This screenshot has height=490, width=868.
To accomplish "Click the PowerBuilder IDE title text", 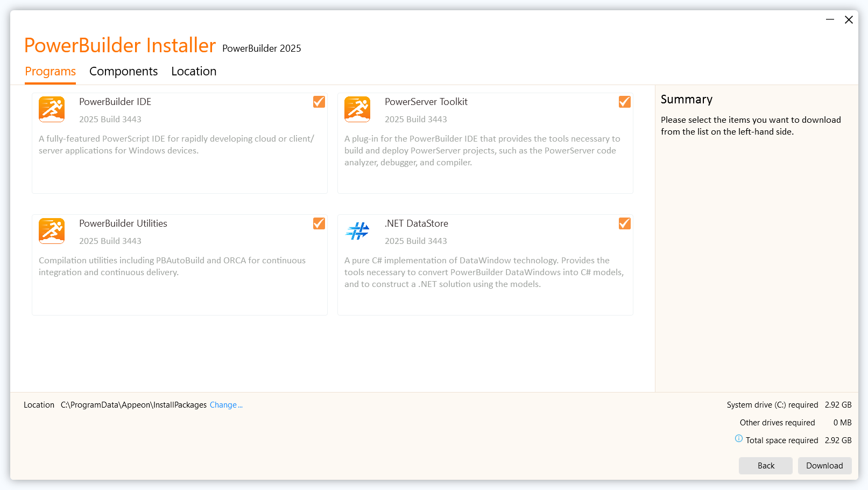I will [x=115, y=102].
